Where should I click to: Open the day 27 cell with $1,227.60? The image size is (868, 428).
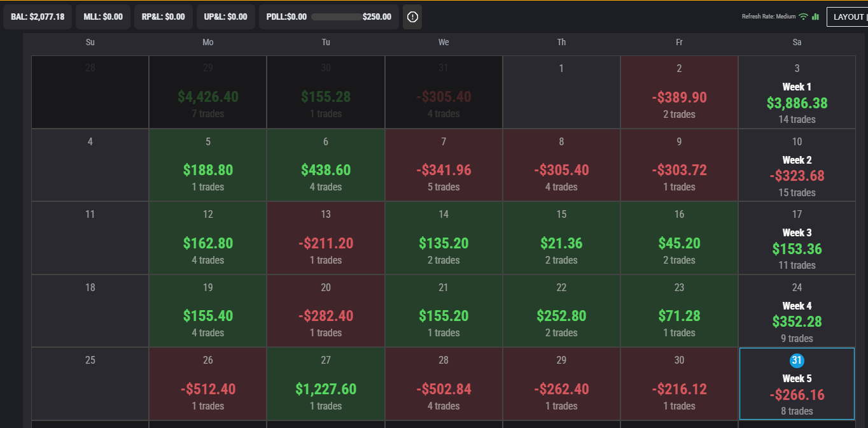[326, 384]
